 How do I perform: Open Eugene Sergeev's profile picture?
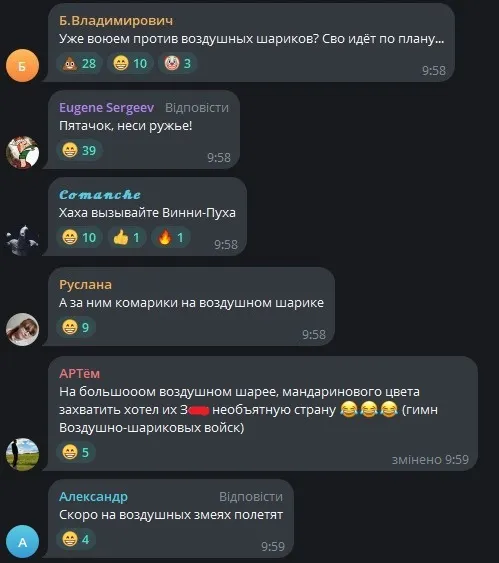coord(22,152)
